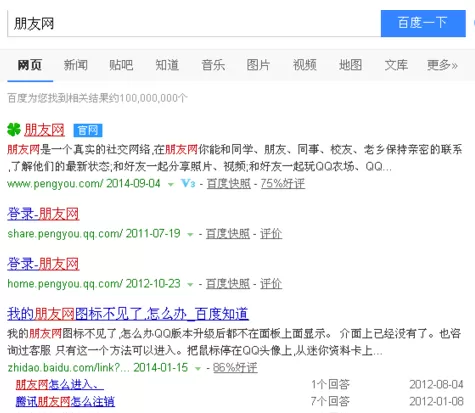Viewport: 475px width, 413px height.
Task: Click the 官网 badge
Action: coord(88,130)
